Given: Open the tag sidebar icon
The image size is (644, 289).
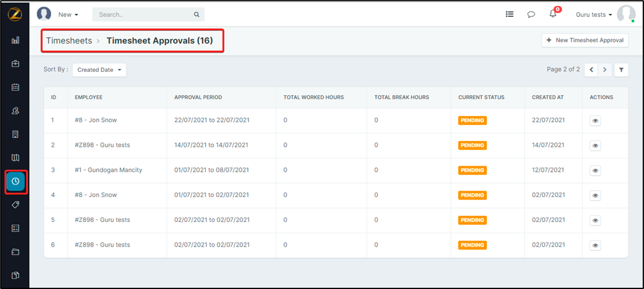Looking at the screenshot, I should [x=16, y=205].
